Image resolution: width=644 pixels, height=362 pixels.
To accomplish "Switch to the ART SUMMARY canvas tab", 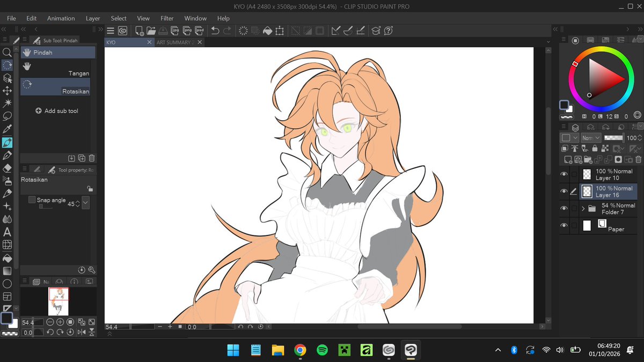I will pyautogui.click(x=175, y=42).
